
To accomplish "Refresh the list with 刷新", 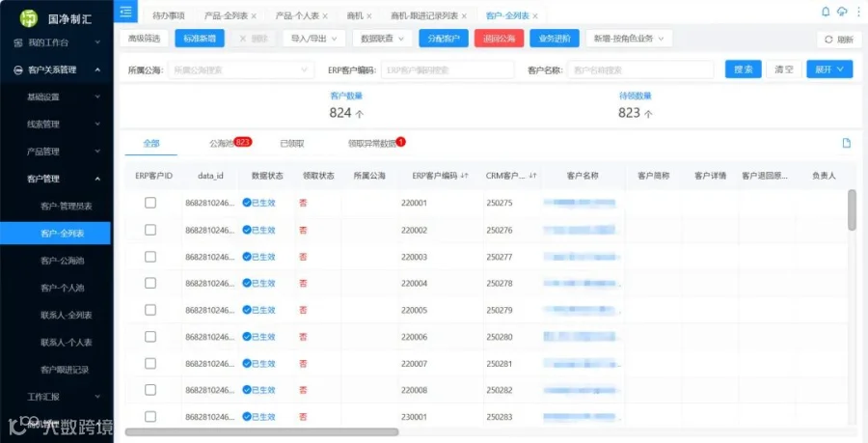I will tap(839, 40).
